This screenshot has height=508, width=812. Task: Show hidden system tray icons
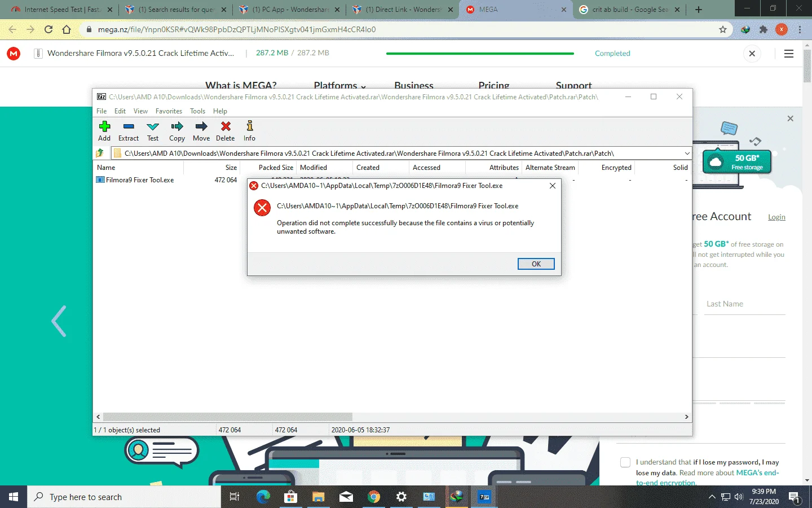click(x=712, y=497)
